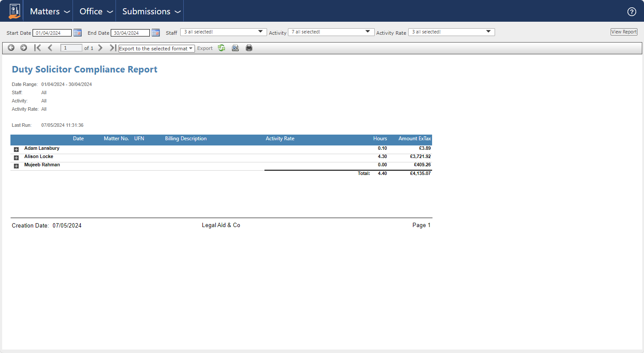Expand the Mujeeb Rahman row
This screenshot has height=353, width=644.
point(16,166)
